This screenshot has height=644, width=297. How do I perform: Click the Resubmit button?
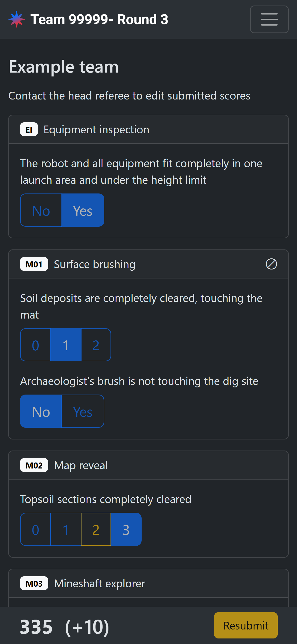click(246, 625)
